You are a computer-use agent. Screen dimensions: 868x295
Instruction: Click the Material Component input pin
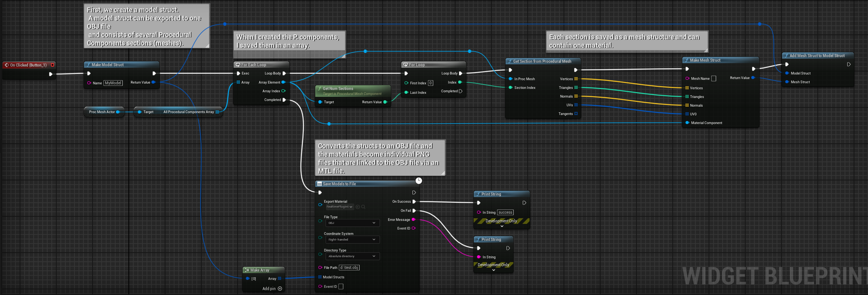point(687,123)
